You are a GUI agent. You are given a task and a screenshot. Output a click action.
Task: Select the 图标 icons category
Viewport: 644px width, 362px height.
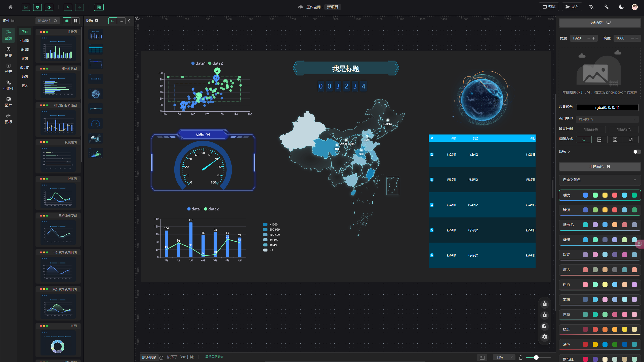[x=9, y=119]
